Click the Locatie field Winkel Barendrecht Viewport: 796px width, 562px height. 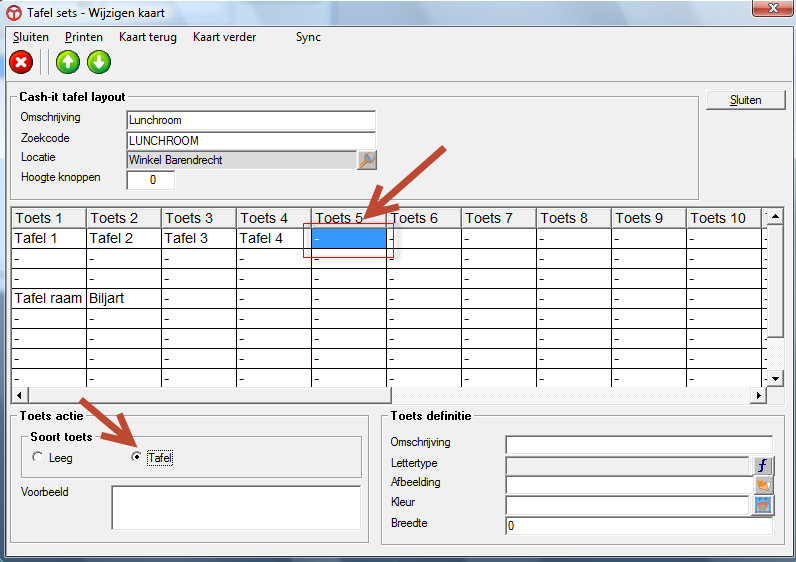(x=242, y=160)
